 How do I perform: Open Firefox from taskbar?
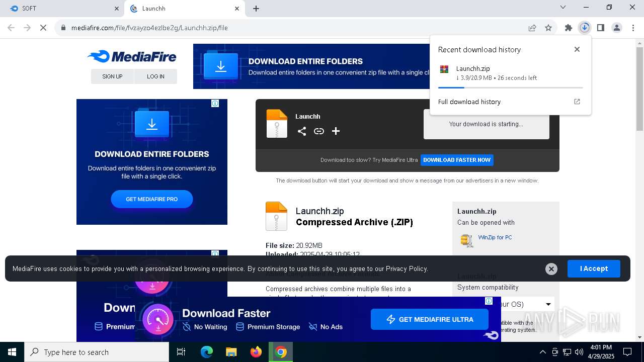pyautogui.click(x=256, y=352)
